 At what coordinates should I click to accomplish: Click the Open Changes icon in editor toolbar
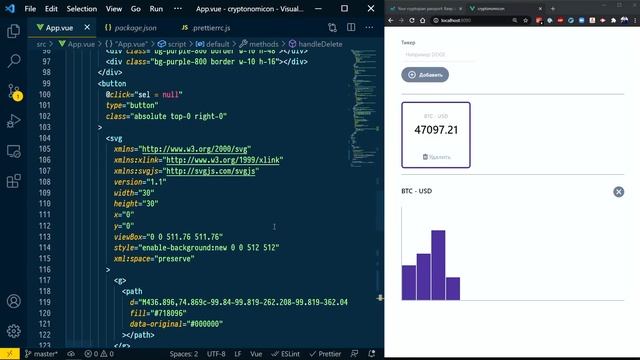pyautogui.click(x=332, y=27)
